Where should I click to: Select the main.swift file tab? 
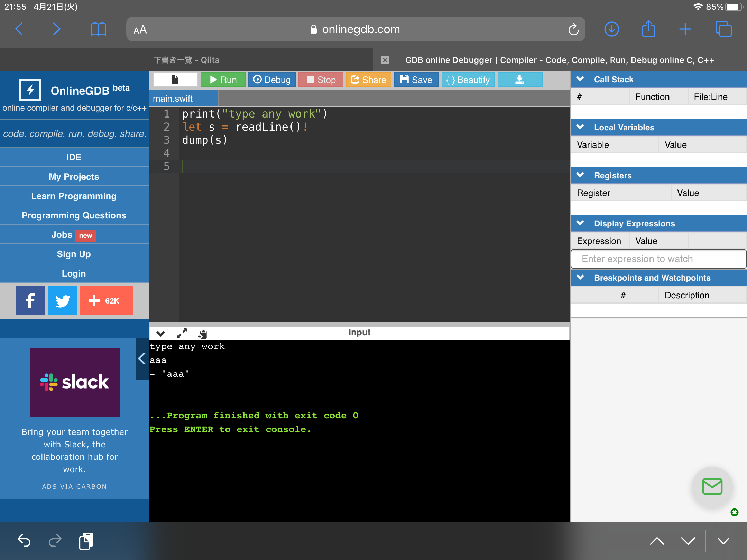tap(173, 99)
